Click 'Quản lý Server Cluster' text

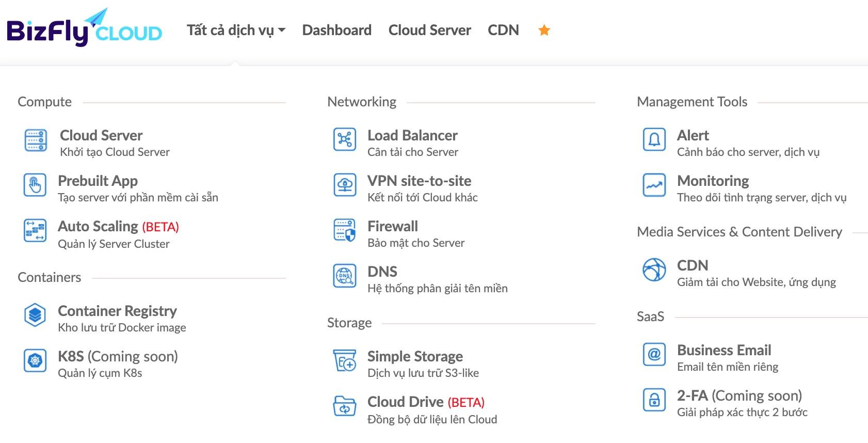pos(114,244)
